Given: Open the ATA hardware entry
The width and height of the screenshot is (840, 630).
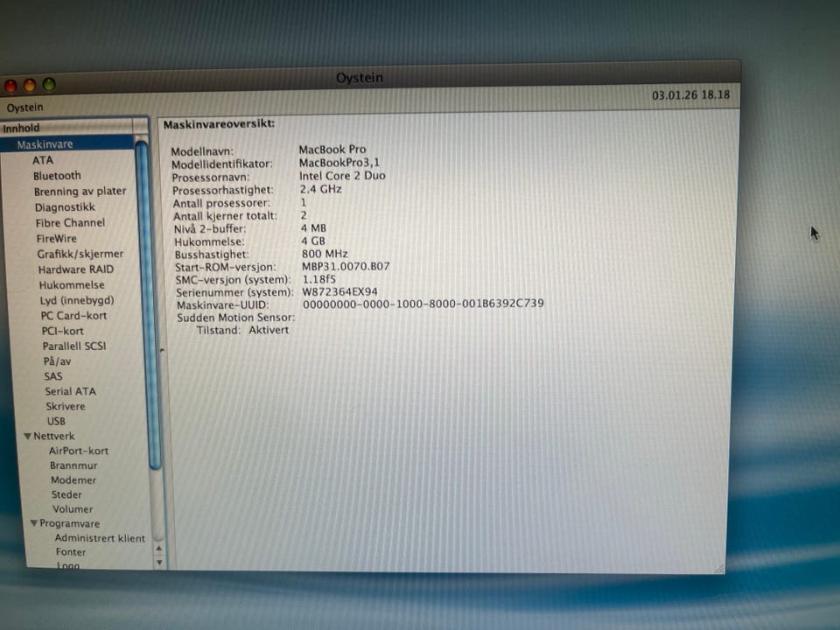Looking at the screenshot, I should 42,160.
